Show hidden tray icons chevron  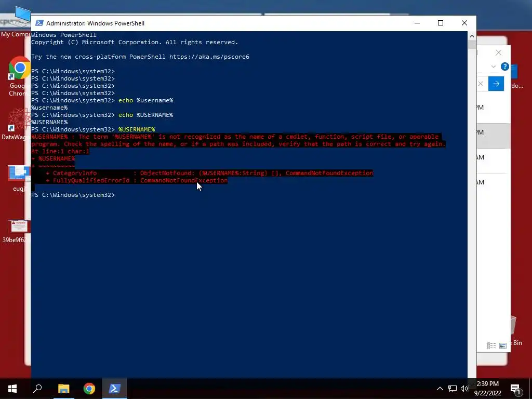click(440, 389)
